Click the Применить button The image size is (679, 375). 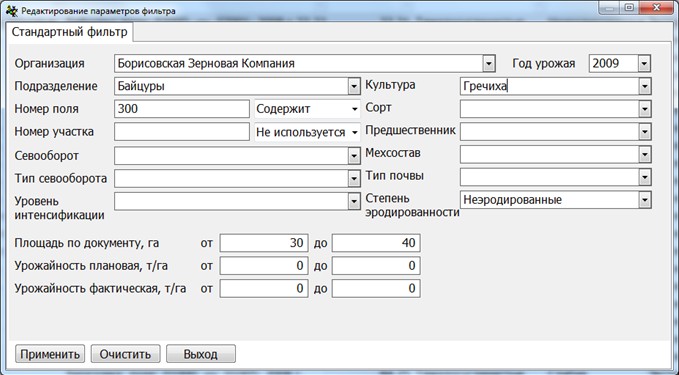[x=50, y=354]
